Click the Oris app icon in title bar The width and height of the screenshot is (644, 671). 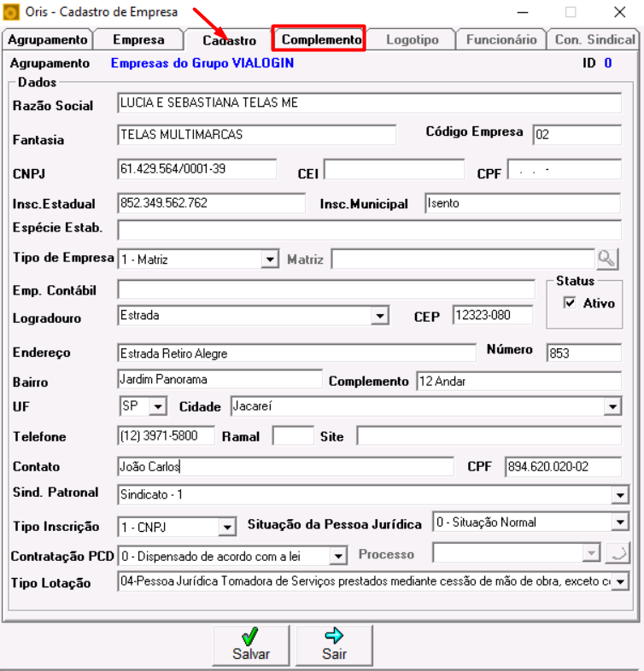[x=12, y=12]
